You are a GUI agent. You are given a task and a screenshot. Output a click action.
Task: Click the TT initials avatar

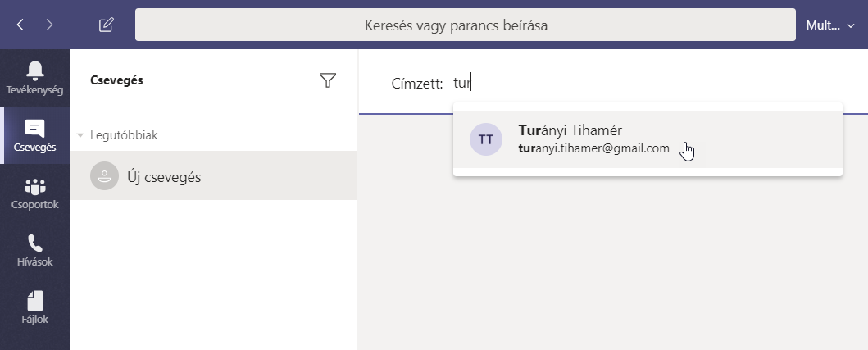(x=485, y=139)
